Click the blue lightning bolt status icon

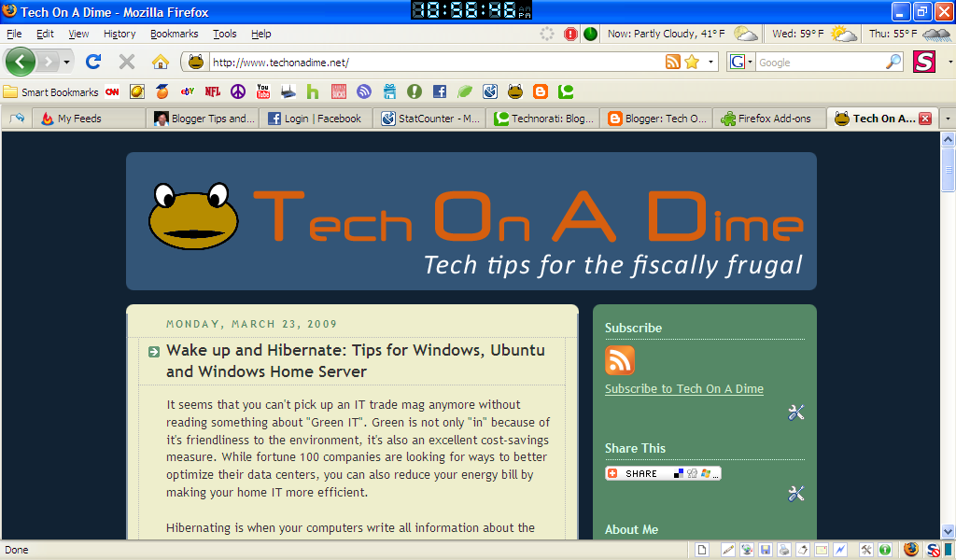(x=841, y=550)
